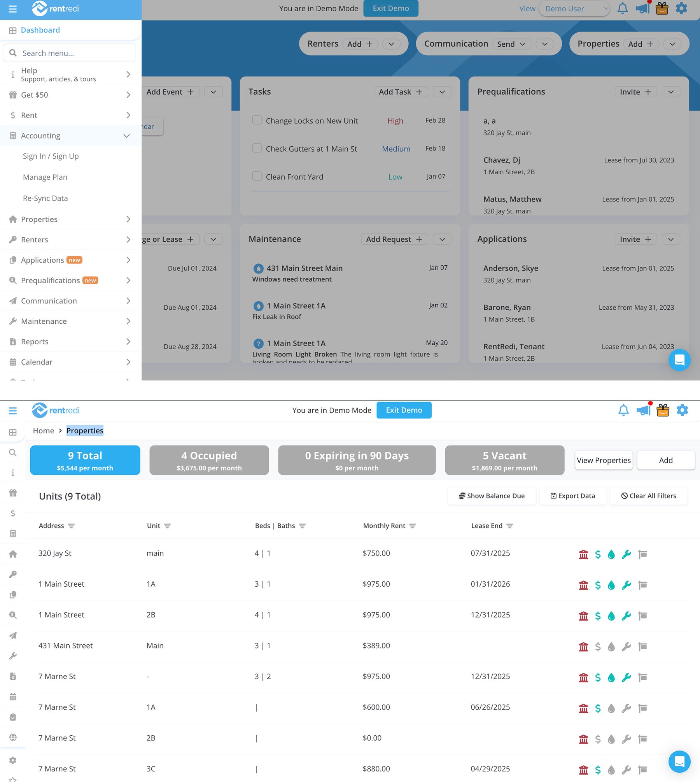Screen dimensions: 700x782
Task: Open the settings gear in the Properties window header
Action: pyautogui.click(x=682, y=410)
